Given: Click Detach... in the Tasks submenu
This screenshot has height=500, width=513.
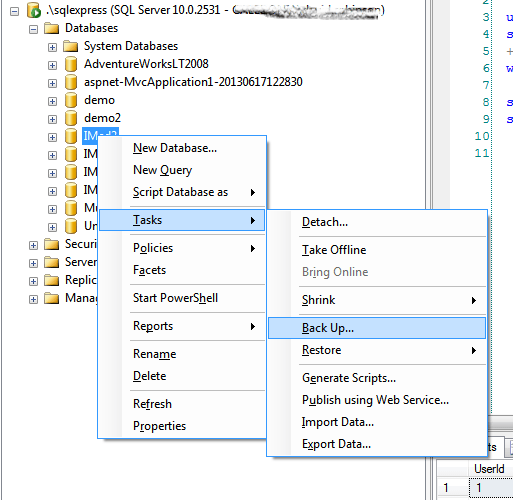Looking at the screenshot, I should click(x=377, y=222).
